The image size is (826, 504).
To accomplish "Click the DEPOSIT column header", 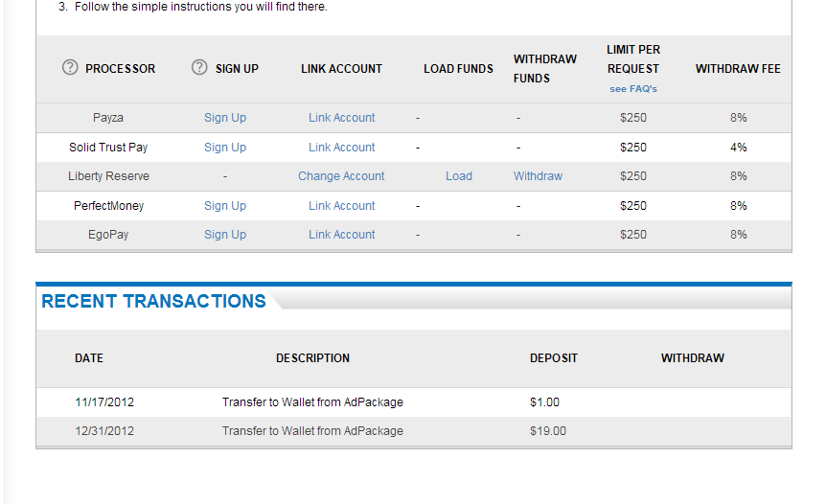I will 554,358.
